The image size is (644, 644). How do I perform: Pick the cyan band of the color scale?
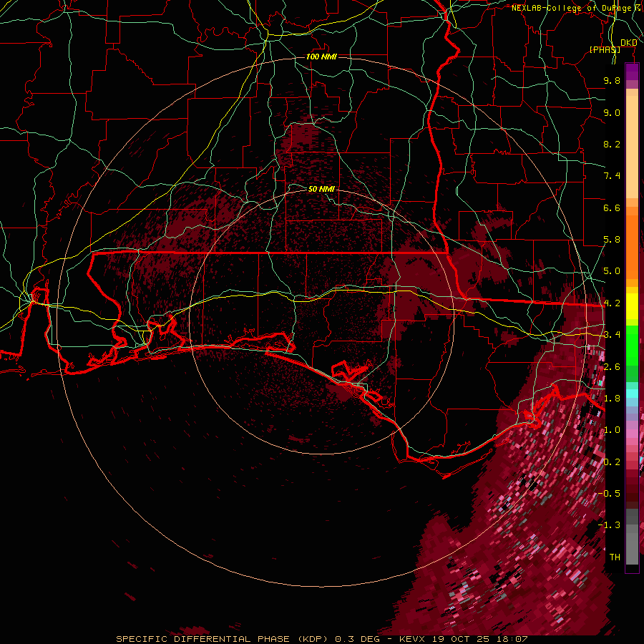pyautogui.click(x=632, y=394)
